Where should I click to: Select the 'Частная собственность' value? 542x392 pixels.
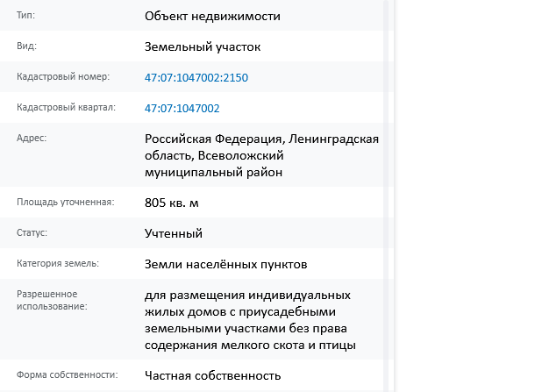(212, 375)
